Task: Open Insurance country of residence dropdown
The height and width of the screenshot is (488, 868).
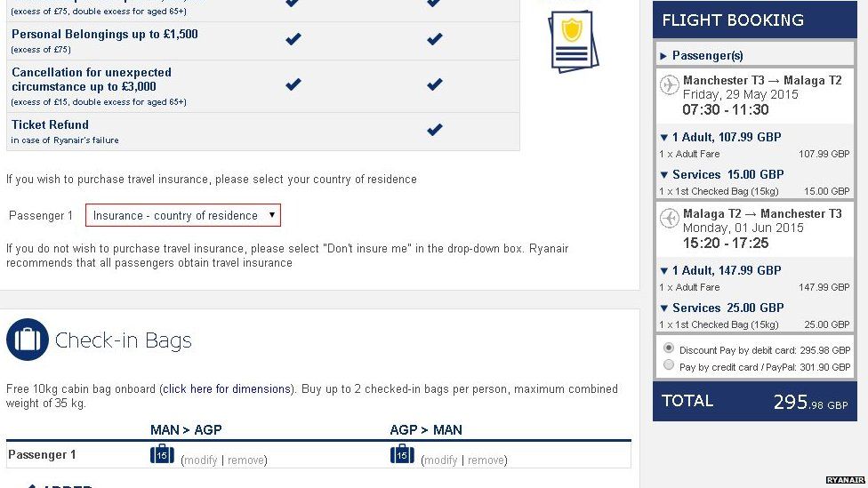Action: click(183, 215)
